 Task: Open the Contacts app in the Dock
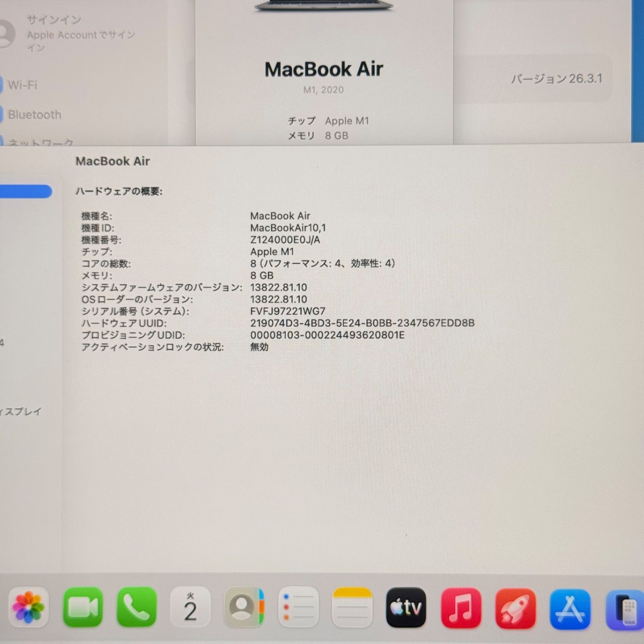(x=244, y=607)
